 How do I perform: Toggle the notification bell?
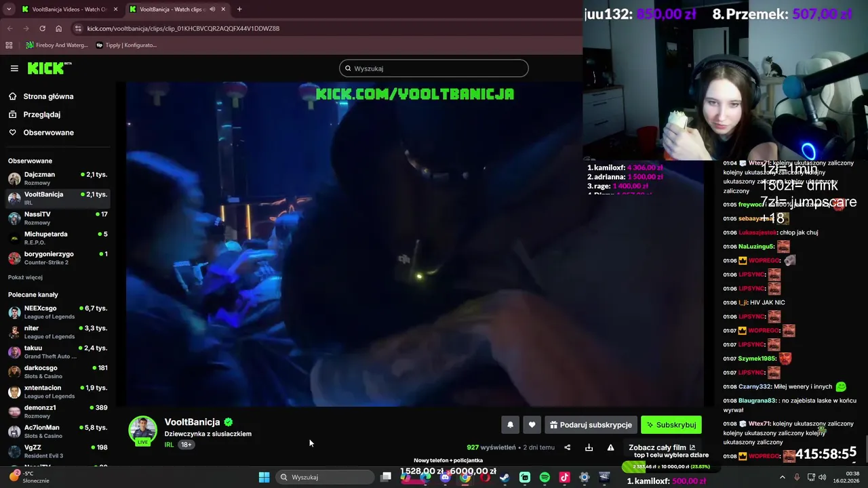pyautogui.click(x=510, y=425)
